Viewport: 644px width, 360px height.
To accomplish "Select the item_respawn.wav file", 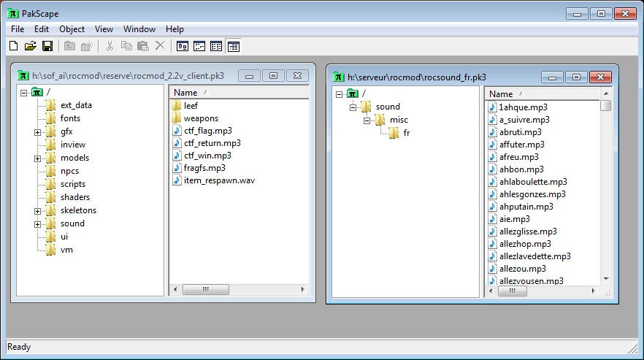I will [x=218, y=180].
